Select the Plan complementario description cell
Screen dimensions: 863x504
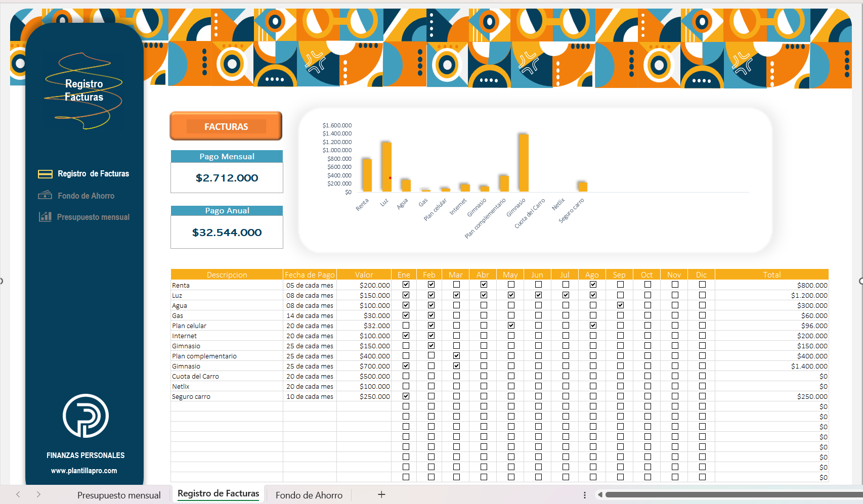click(227, 356)
